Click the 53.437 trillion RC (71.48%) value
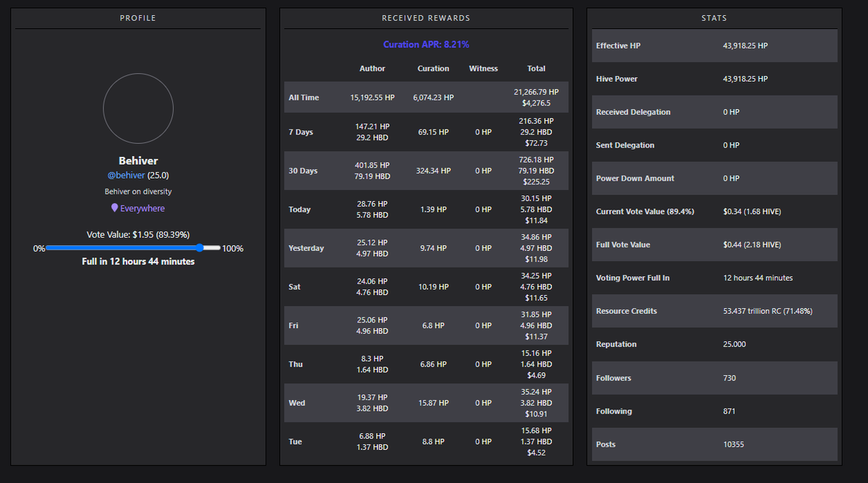The width and height of the screenshot is (868, 483). pyautogui.click(x=767, y=312)
